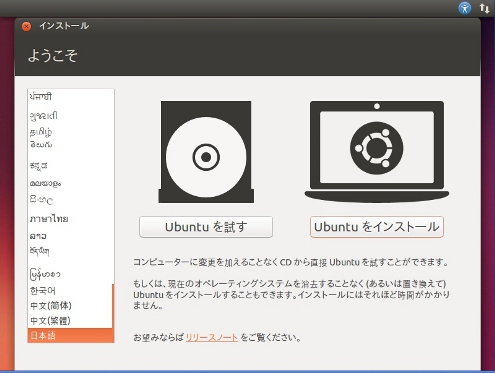This screenshot has height=373, width=495.
Task: Select 한국어 in the language list
Action: click(x=70, y=291)
